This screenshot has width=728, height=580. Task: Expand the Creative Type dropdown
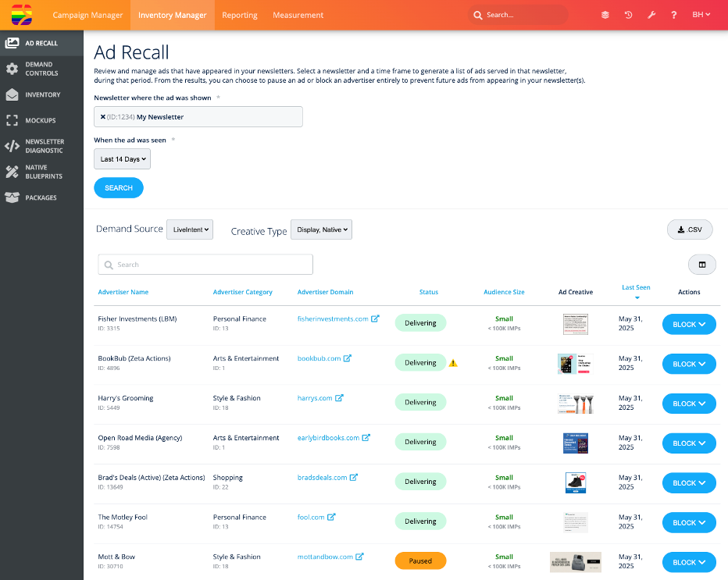point(321,230)
